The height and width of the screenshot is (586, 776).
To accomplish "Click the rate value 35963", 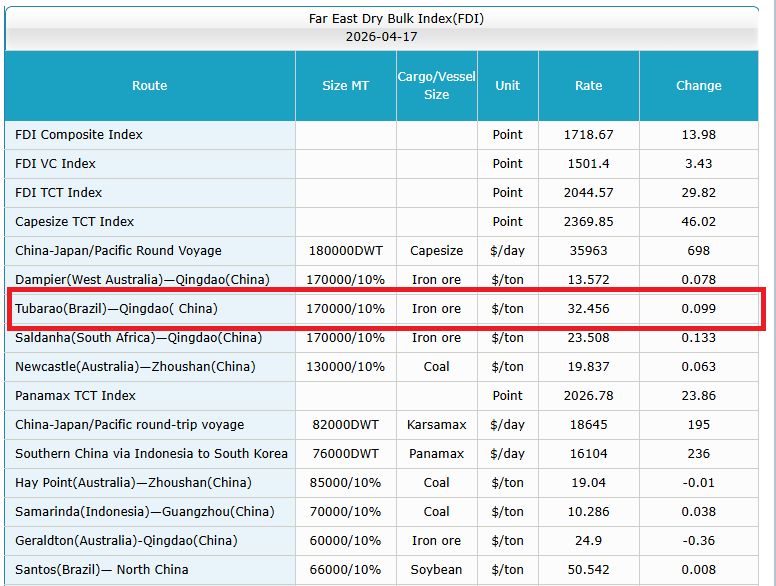I will point(588,250).
